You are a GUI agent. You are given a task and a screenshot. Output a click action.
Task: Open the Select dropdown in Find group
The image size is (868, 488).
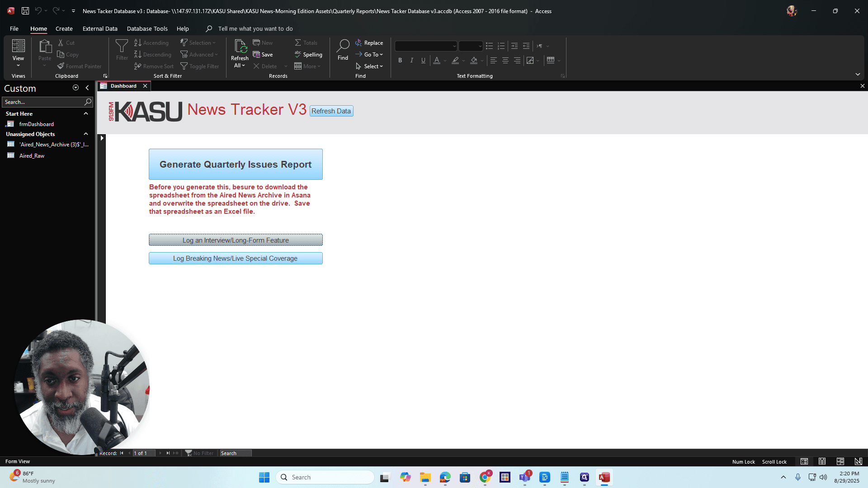[369, 66]
